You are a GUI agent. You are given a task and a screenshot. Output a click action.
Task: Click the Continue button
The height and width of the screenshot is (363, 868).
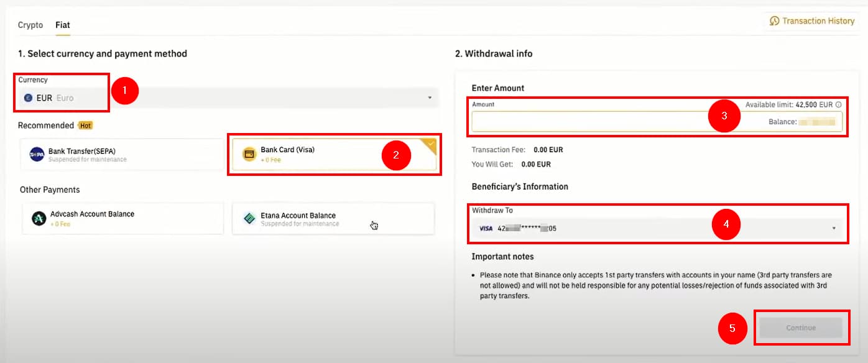tap(800, 328)
